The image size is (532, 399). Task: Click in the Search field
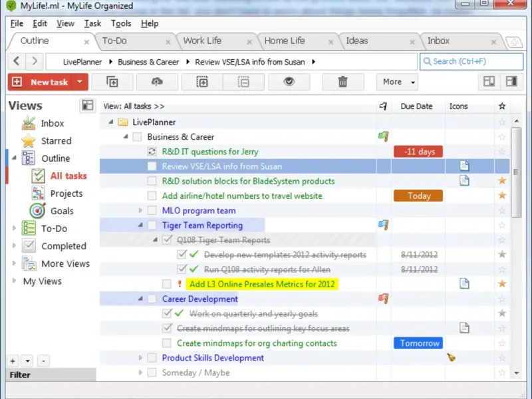[471, 61]
